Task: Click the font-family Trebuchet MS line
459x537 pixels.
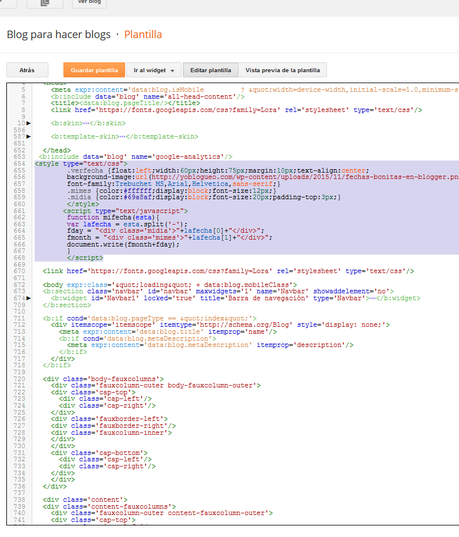Action: pos(174,184)
